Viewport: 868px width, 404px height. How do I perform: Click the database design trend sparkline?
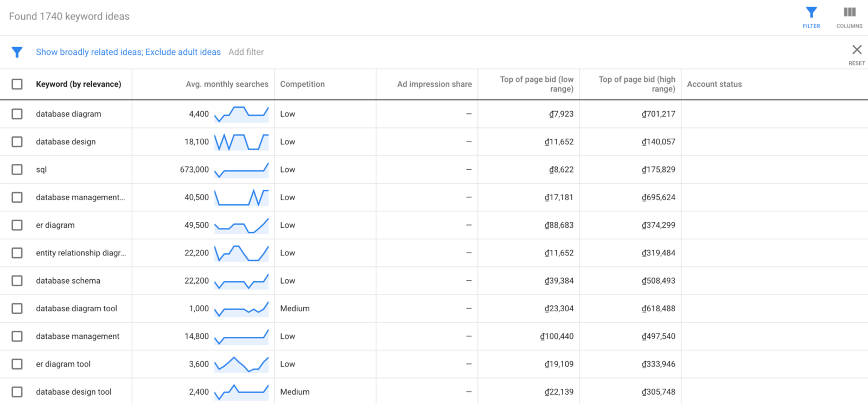(241, 142)
